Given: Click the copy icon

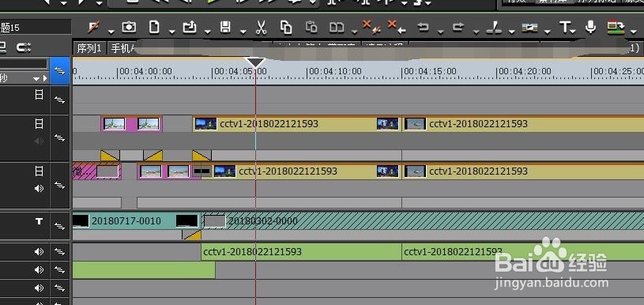Looking at the screenshot, I should [x=286, y=28].
